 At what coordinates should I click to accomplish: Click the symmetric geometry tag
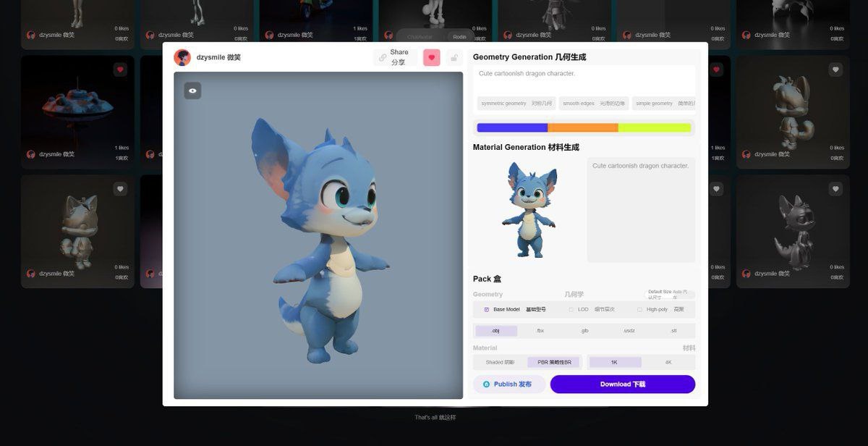[516, 104]
